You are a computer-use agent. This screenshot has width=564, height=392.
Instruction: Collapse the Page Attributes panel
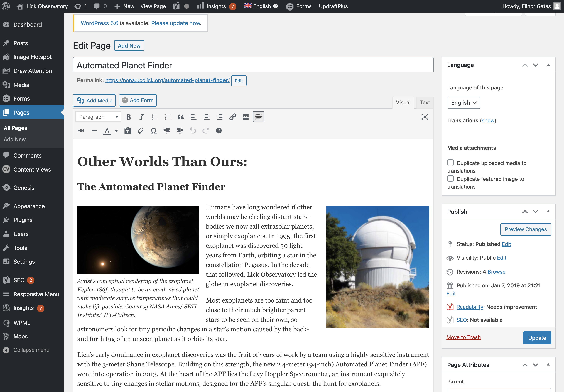[x=548, y=365]
